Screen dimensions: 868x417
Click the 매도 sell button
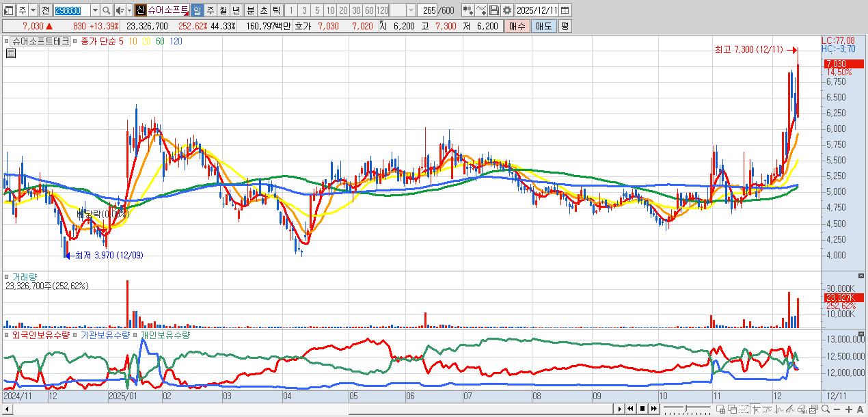[x=543, y=26]
